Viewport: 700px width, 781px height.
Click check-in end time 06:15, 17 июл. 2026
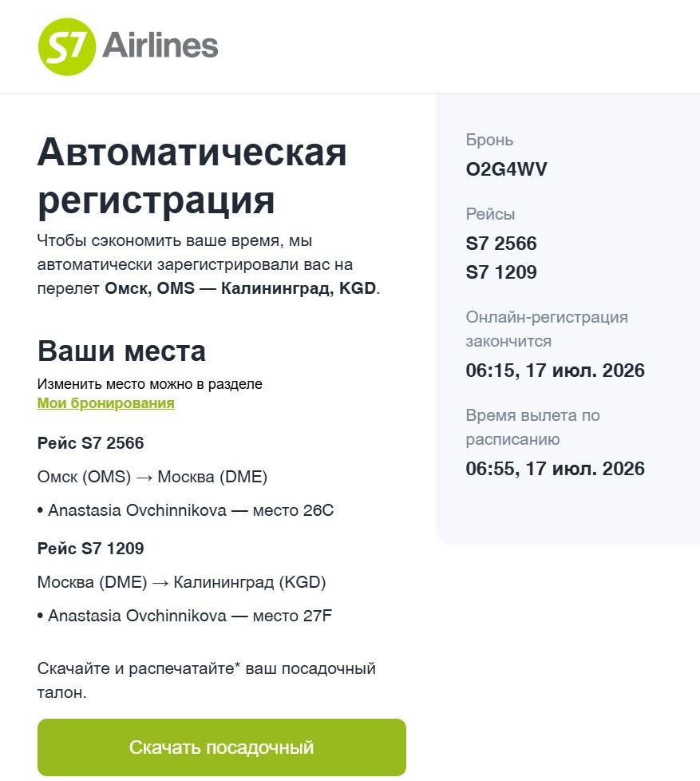[x=555, y=371]
